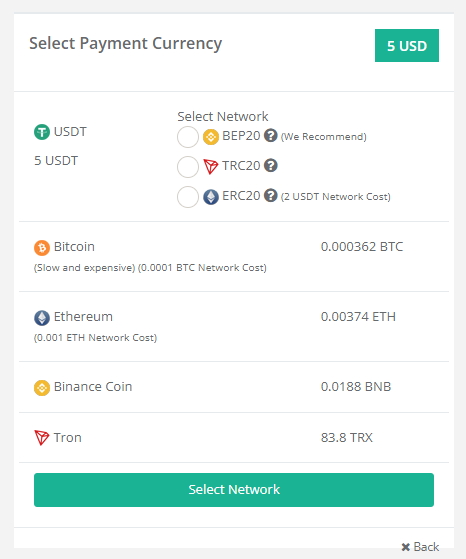This screenshot has height=559, width=466.
Task: Pick the Tron payment option
Action: tap(234, 438)
